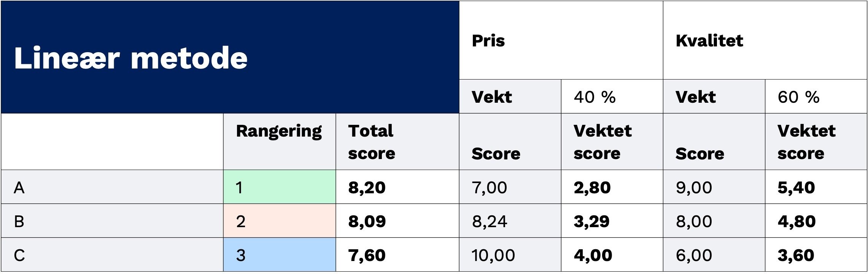The image size is (868, 277).
Task: Select row label A
Action: point(19,188)
